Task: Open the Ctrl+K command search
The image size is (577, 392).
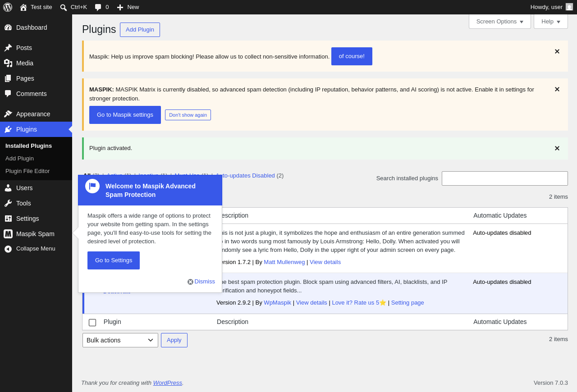Action: point(73,7)
